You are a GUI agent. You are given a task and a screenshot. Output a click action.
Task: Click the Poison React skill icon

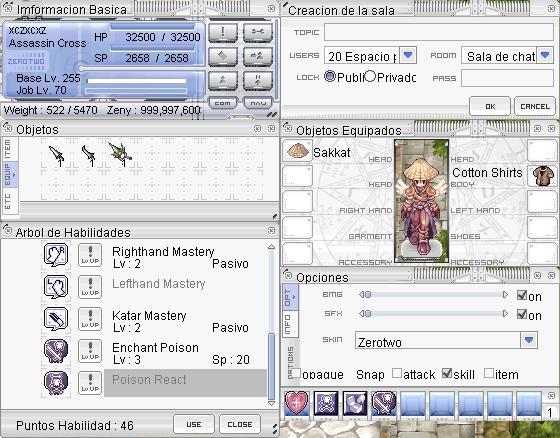point(56,383)
